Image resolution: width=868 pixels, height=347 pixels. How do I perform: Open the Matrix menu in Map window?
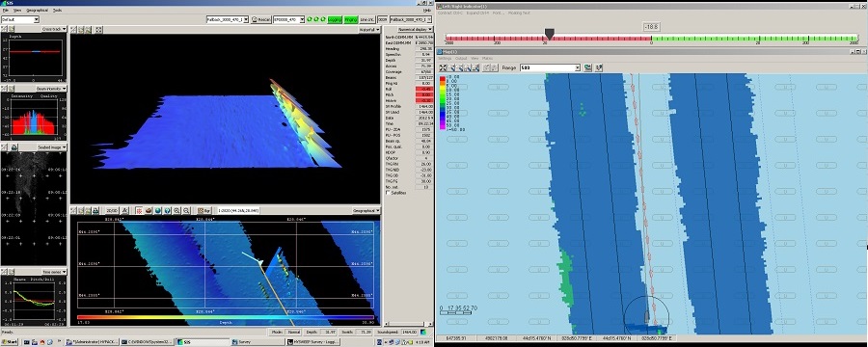click(487, 58)
